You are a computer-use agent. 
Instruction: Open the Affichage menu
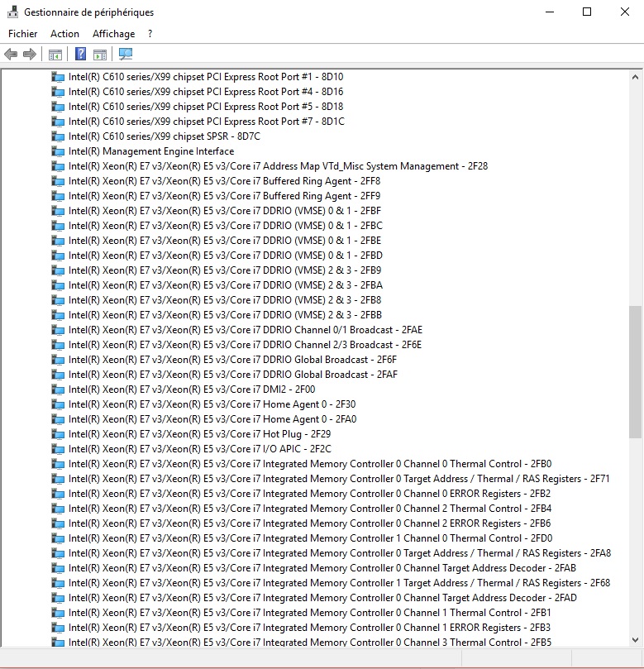tap(113, 34)
